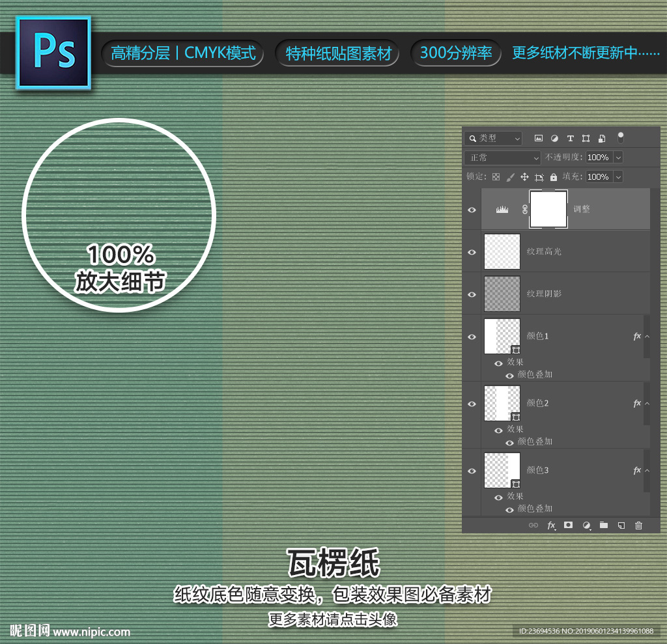Click lock position move icon

524,177
